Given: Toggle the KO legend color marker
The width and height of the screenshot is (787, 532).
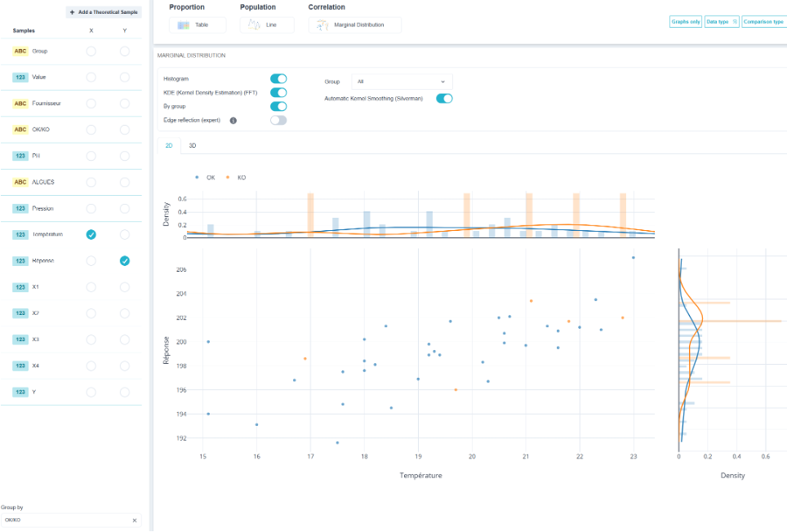Looking at the screenshot, I should [x=228, y=178].
